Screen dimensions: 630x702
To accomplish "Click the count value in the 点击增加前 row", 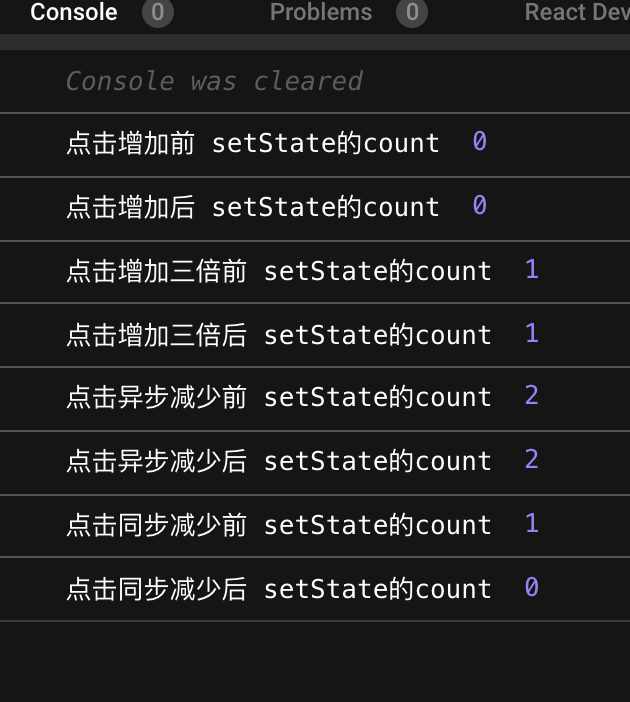I will pyautogui.click(x=480, y=143).
